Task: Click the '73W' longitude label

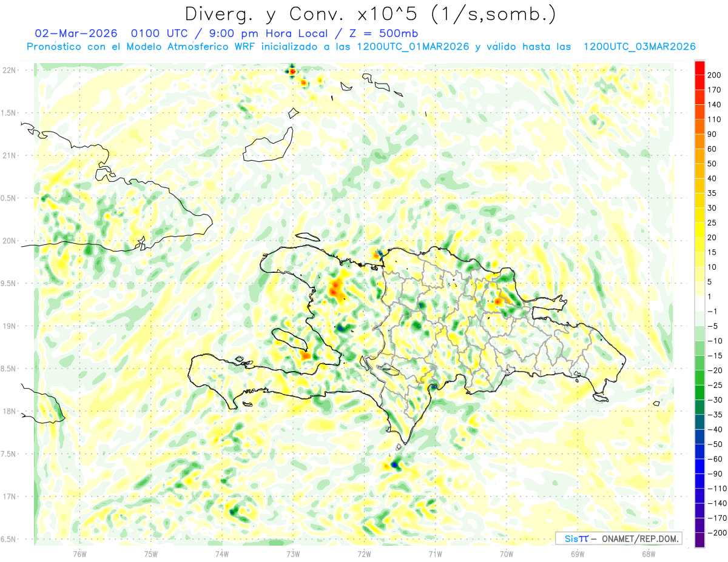Action: coord(293,554)
